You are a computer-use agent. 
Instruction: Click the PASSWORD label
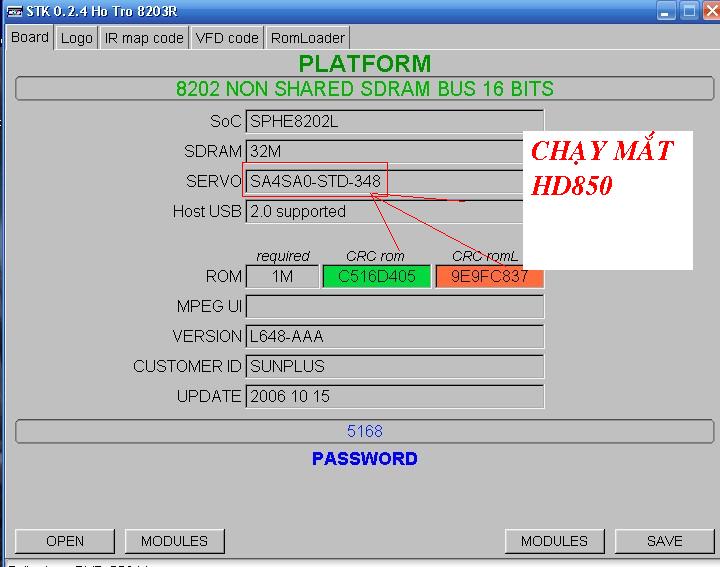[365, 459]
